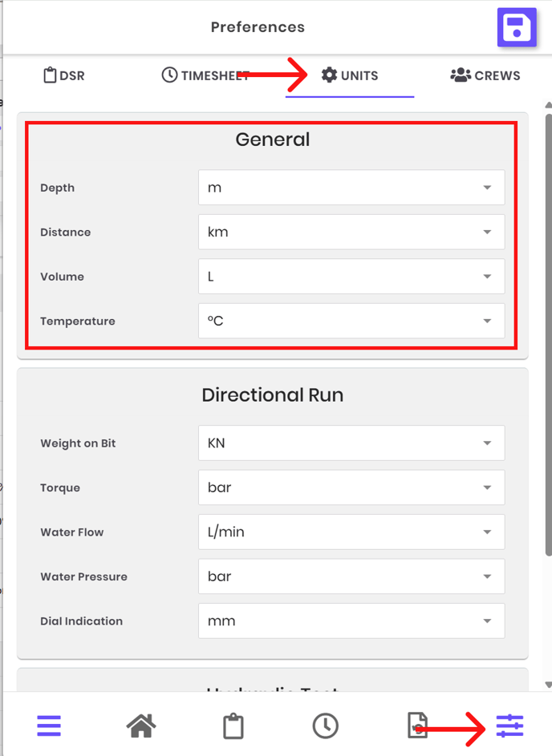The image size is (552, 756).
Task: Click the Distance label
Action: coord(66,232)
